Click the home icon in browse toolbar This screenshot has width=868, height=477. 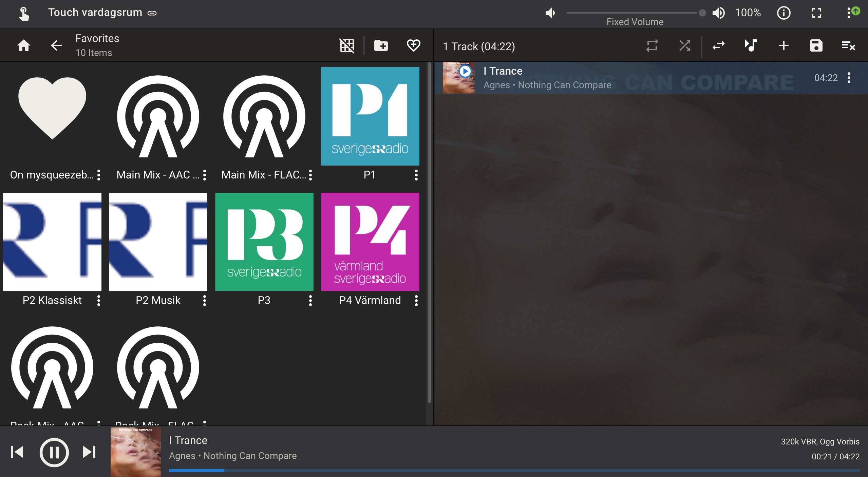(x=24, y=45)
